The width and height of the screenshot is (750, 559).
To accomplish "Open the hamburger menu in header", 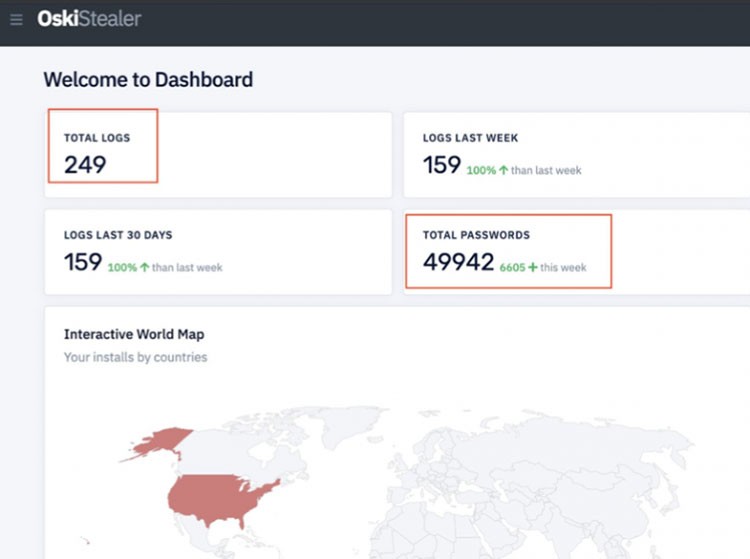I will [16, 19].
